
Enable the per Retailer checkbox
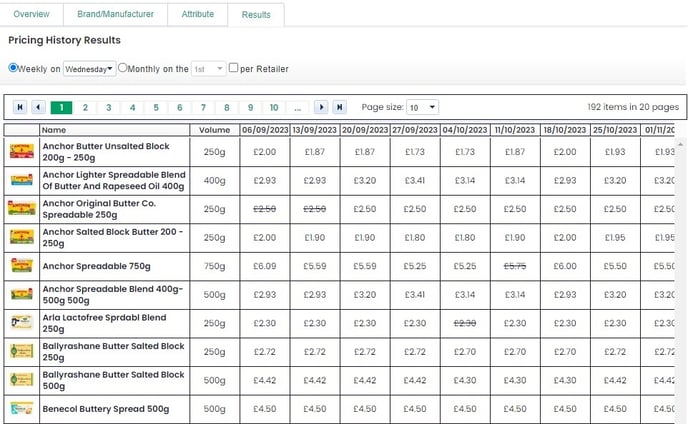pyautogui.click(x=233, y=68)
